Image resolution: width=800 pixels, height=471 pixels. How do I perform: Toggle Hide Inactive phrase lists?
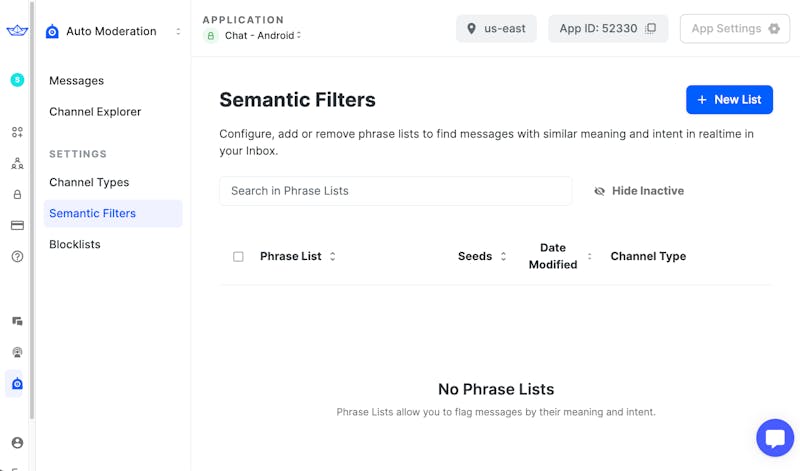(x=638, y=191)
